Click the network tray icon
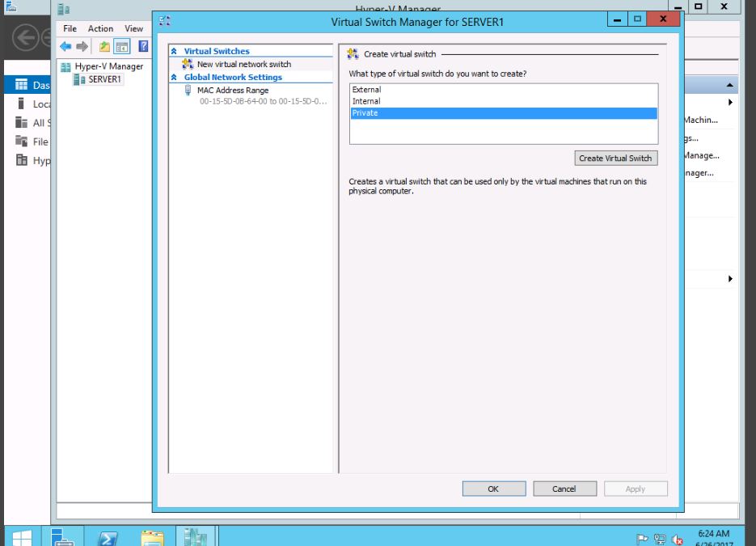Image resolution: width=756 pixels, height=546 pixels. [660, 540]
